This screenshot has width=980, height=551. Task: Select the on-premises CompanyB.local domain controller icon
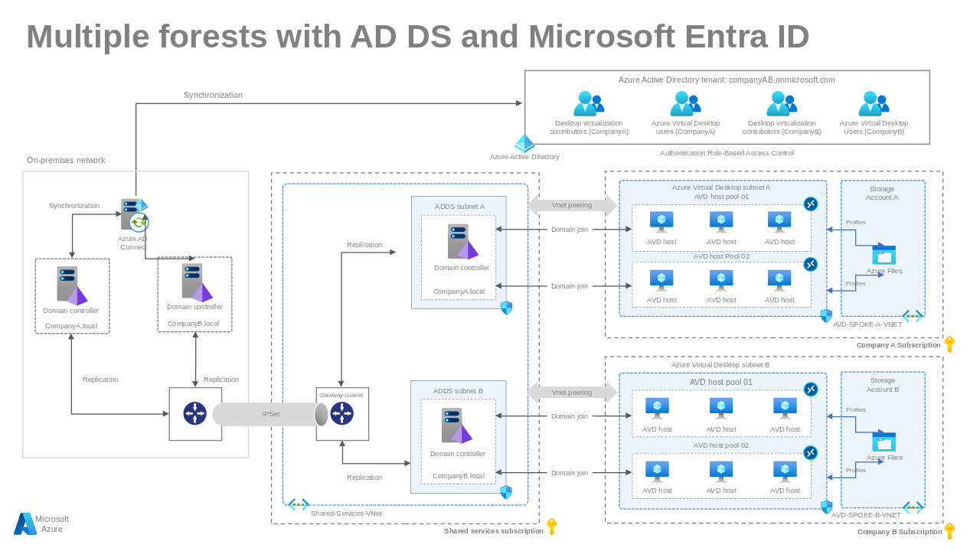197,282
